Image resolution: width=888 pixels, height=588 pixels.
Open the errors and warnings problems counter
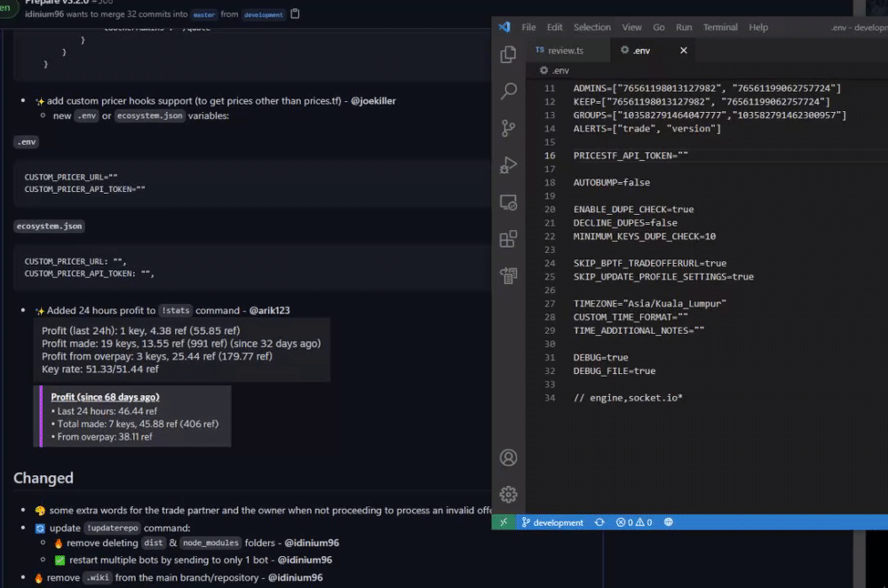coord(634,522)
